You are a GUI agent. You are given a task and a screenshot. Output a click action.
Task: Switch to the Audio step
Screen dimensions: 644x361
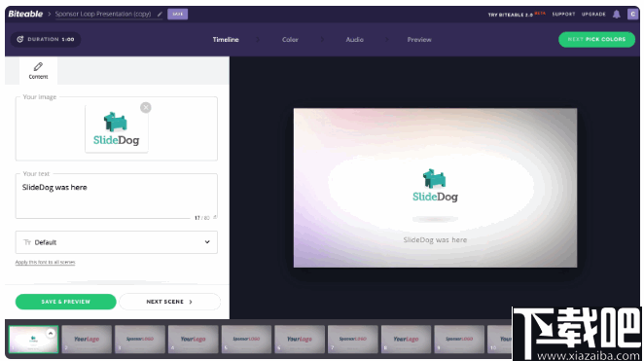(354, 40)
